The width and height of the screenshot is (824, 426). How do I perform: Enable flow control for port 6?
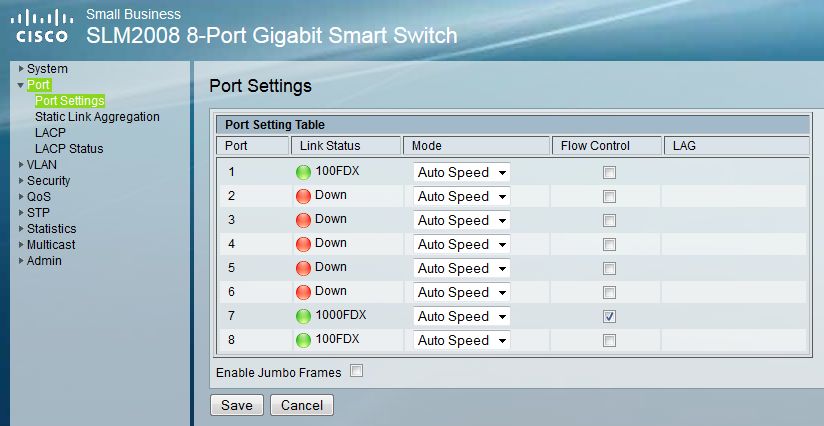click(x=609, y=293)
